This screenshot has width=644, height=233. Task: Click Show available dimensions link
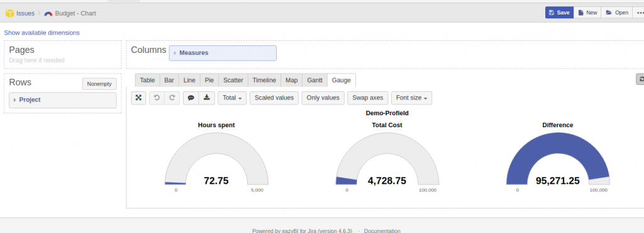[42, 33]
